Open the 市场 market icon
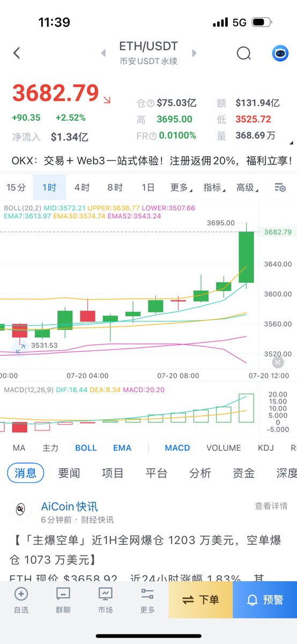The image size is (297, 644). [x=105, y=594]
